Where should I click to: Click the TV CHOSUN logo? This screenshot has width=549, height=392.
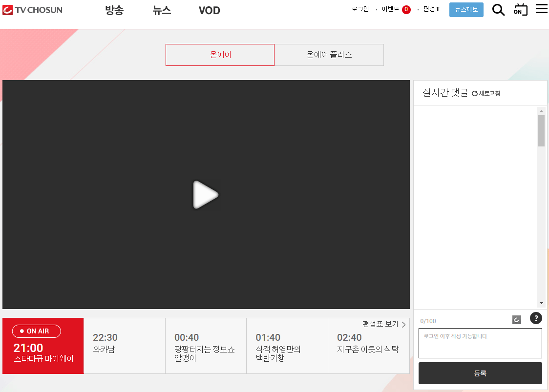[x=31, y=9]
